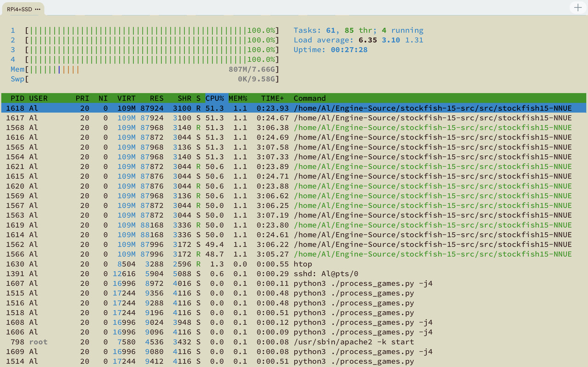Select process row with PID 1620

[294, 186]
